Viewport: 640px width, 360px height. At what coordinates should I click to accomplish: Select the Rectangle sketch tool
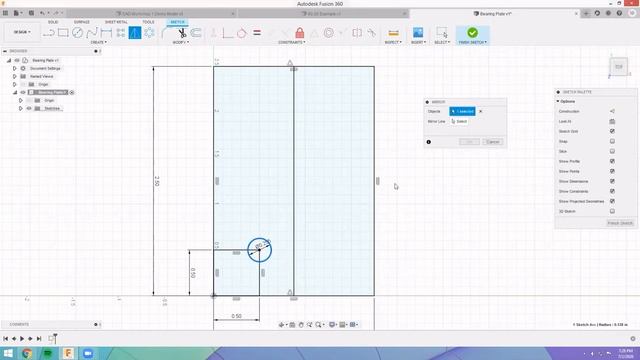click(63, 33)
